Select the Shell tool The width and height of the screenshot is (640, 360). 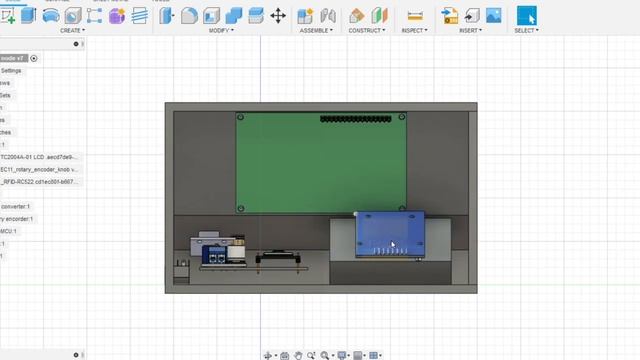211,16
